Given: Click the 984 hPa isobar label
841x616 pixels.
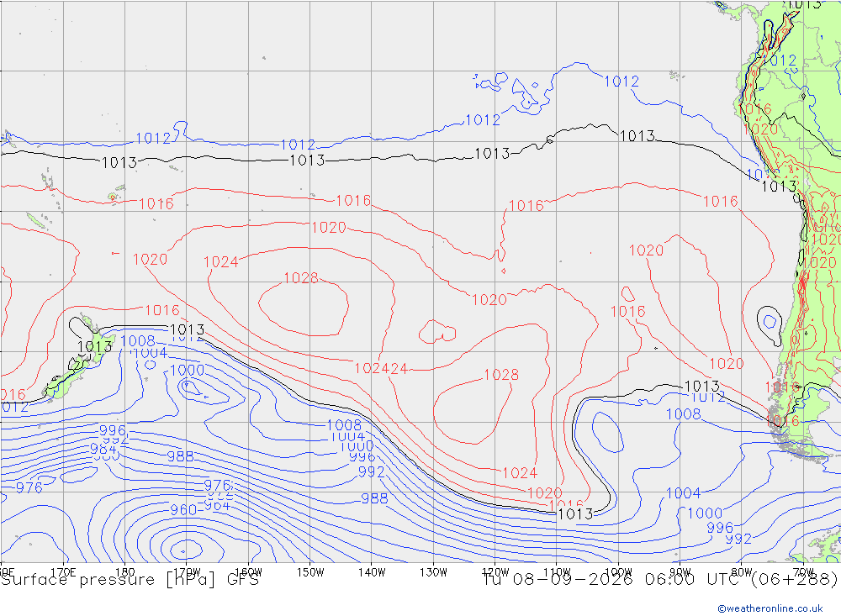Looking at the screenshot, I should pos(103,449).
